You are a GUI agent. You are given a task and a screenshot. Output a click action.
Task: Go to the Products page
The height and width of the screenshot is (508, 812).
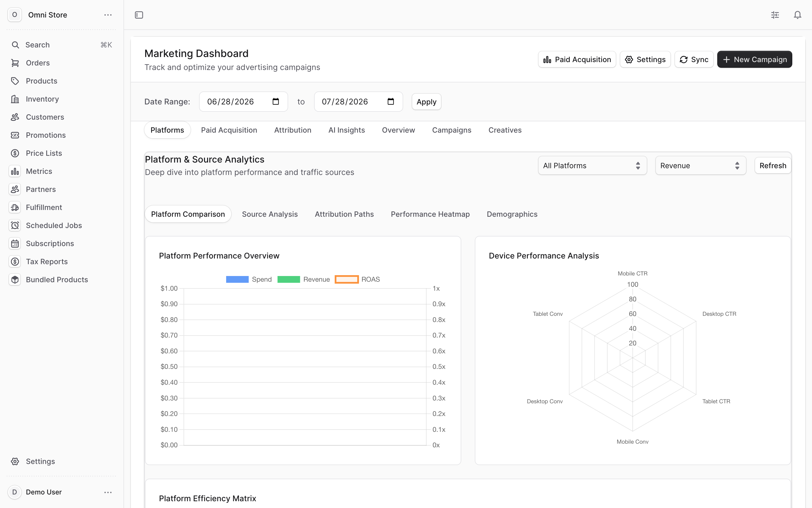tap(42, 81)
